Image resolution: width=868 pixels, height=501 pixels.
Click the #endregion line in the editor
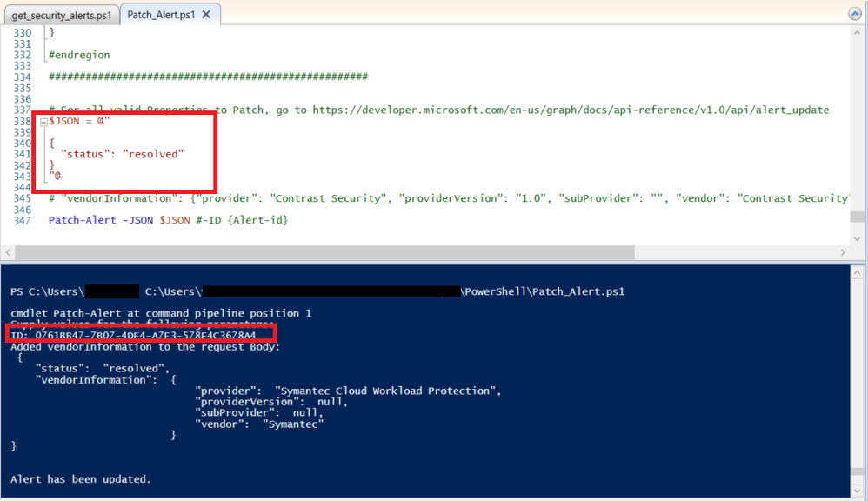point(79,55)
